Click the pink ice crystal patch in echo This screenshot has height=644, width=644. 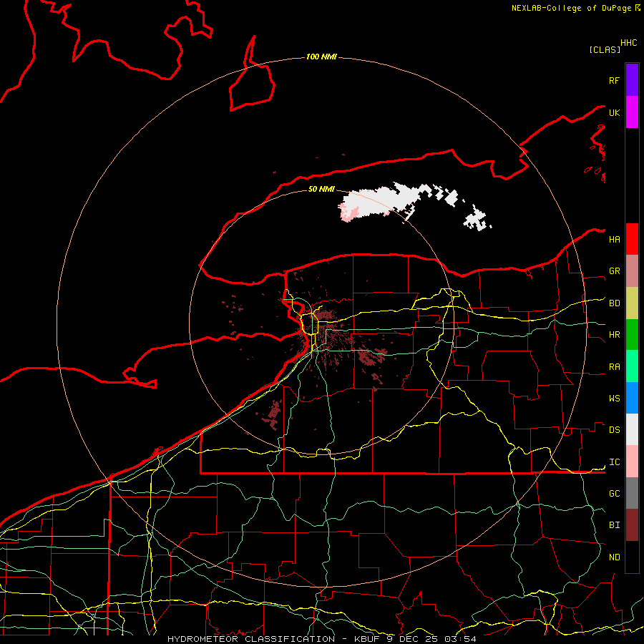point(350,213)
